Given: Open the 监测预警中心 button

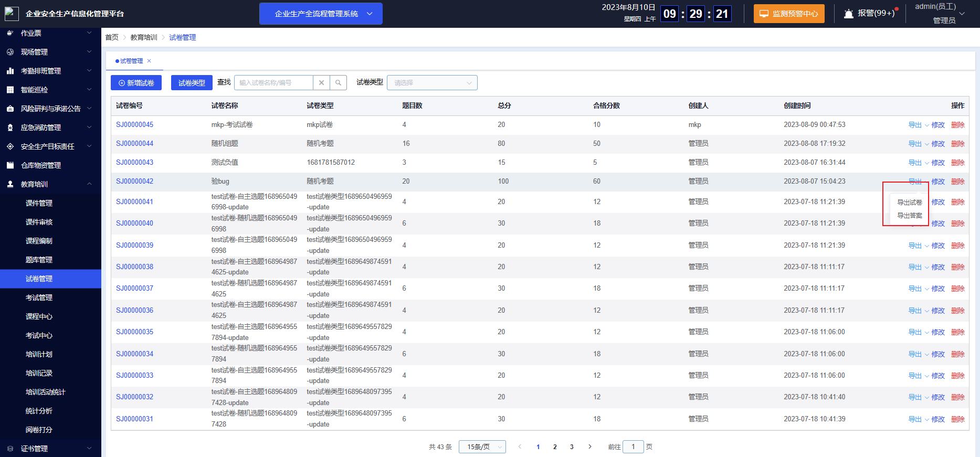Looking at the screenshot, I should [x=789, y=14].
